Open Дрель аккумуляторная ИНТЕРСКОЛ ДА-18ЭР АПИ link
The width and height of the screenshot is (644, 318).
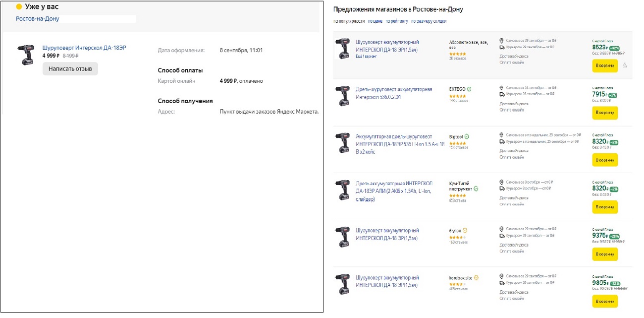[x=394, y=191]
